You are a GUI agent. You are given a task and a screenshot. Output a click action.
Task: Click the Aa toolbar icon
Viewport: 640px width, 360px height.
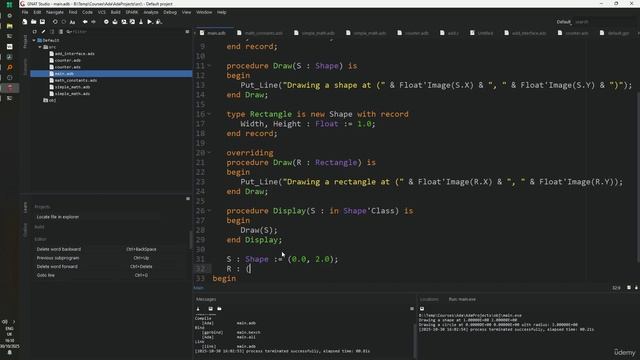(72, 22)
